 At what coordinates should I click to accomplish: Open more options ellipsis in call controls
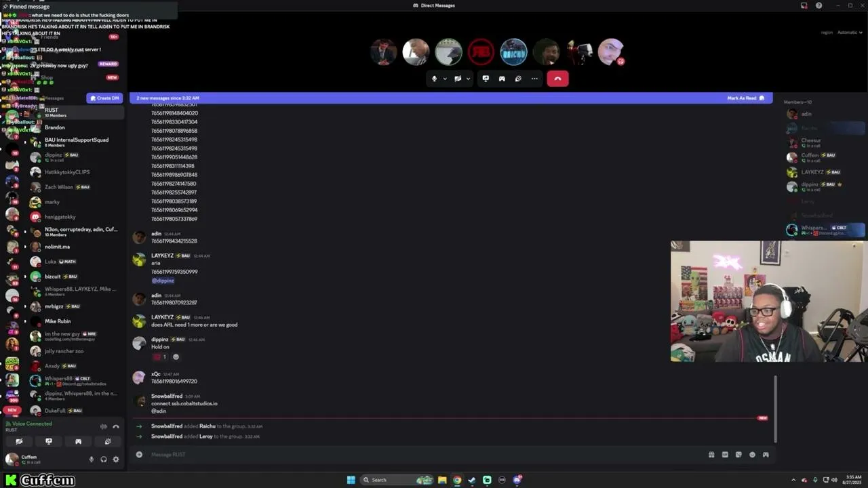(x=534, y=79)
